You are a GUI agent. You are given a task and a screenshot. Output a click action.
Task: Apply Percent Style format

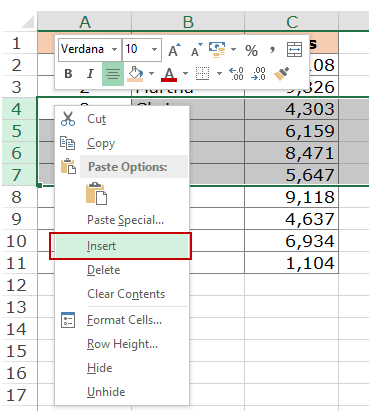pyautogui.click(x=251, y=50)
